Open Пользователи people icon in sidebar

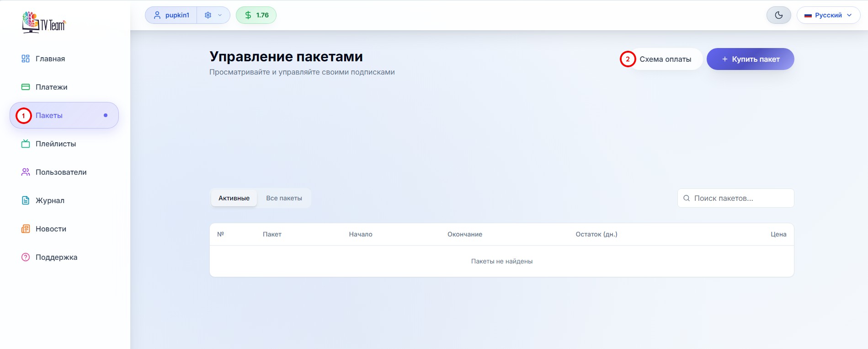pyautogui.click(x=26, y=172)
